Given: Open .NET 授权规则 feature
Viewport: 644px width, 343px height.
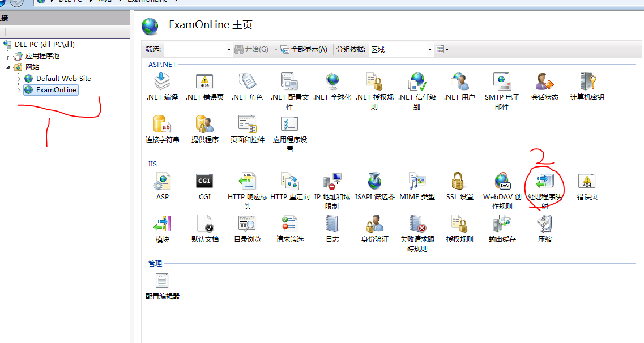Looking at the screenshot, I should [374, 82].
